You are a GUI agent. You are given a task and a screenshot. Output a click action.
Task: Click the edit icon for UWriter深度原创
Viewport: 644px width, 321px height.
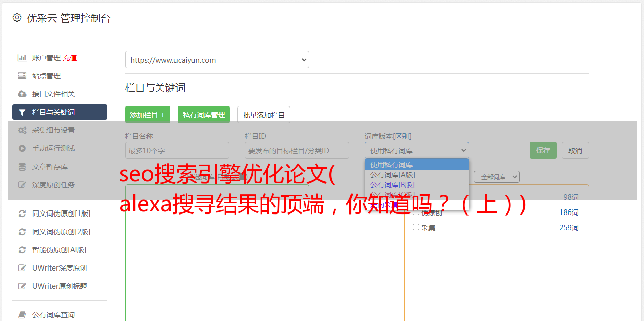tap(22, 268)
